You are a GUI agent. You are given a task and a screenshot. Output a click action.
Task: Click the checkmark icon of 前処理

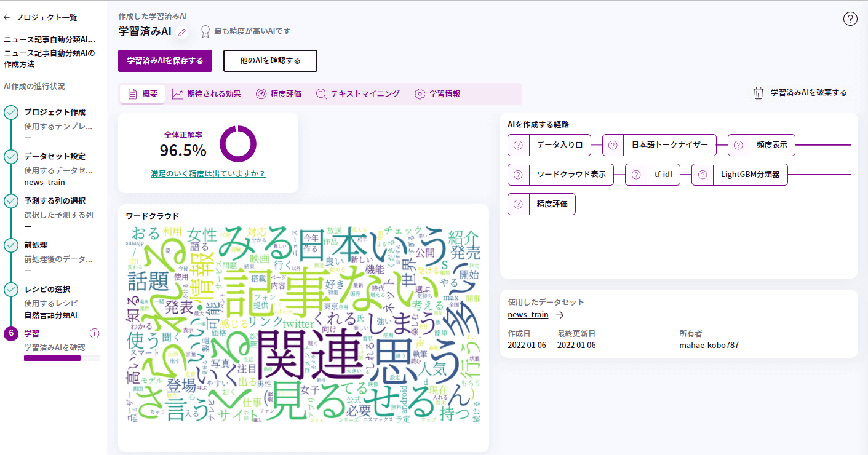coord(11,245)
